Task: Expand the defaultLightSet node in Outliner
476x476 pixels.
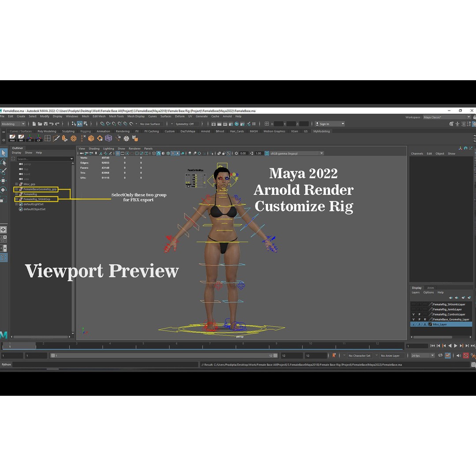Action: (x=16, y=204)
